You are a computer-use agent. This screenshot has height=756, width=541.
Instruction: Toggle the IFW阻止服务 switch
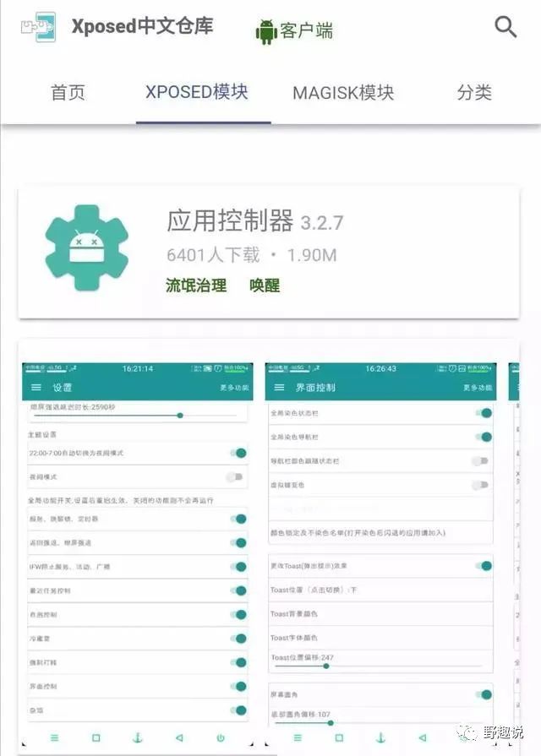click(238, 567)
